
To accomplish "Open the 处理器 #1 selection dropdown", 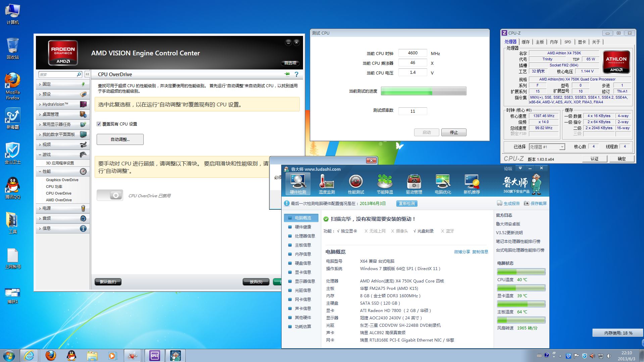I will click(x=547, y=147).
